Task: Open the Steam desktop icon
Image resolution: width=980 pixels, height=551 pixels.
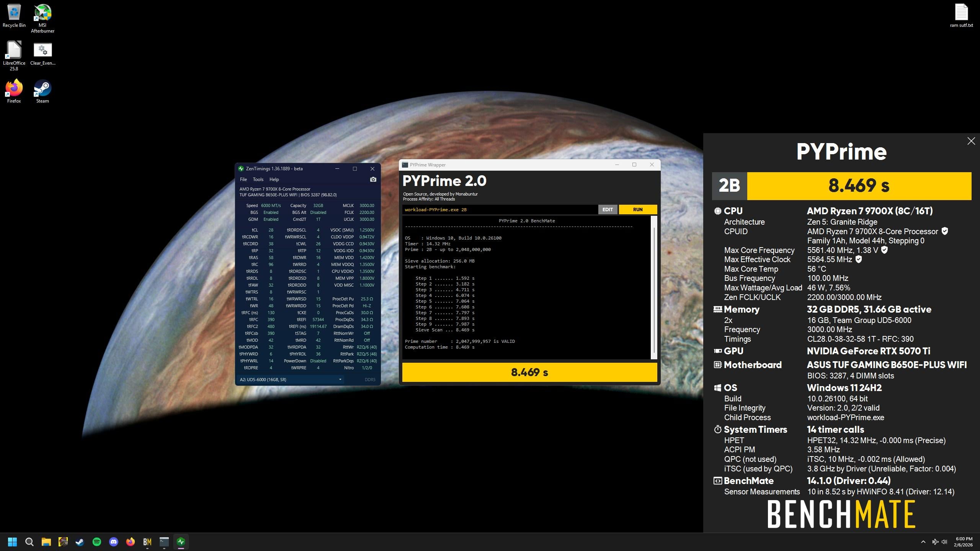Action: pyautogui.click(x=42, y=89)
